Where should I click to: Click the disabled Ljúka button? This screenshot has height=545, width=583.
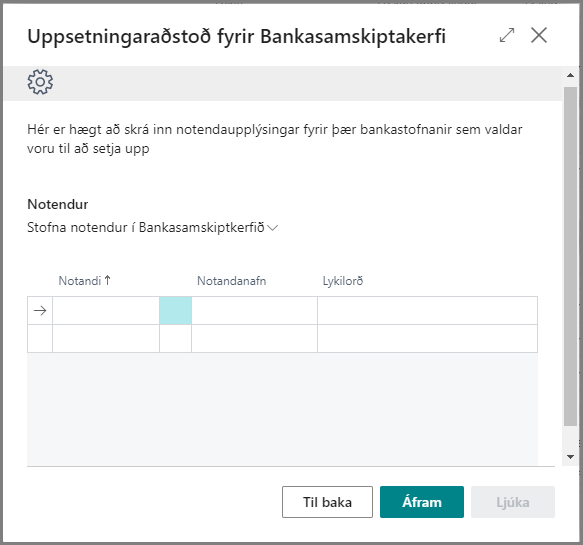click(513, 502)
